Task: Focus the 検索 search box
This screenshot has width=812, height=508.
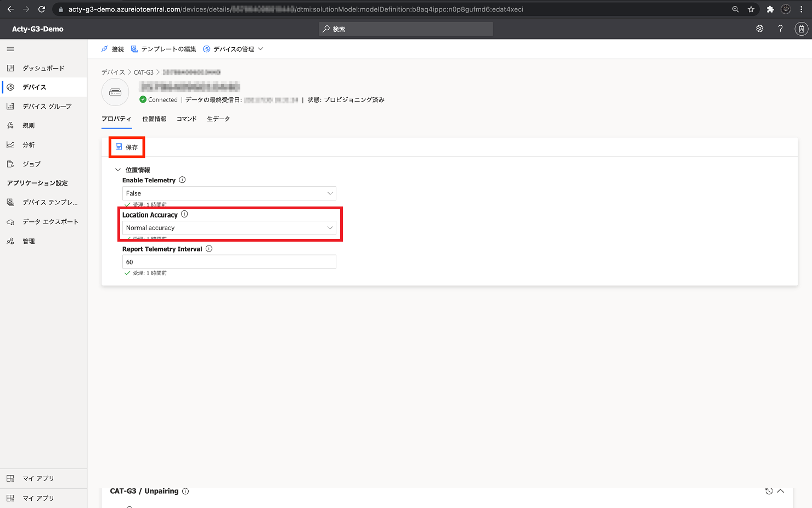Action: (406, 29)
